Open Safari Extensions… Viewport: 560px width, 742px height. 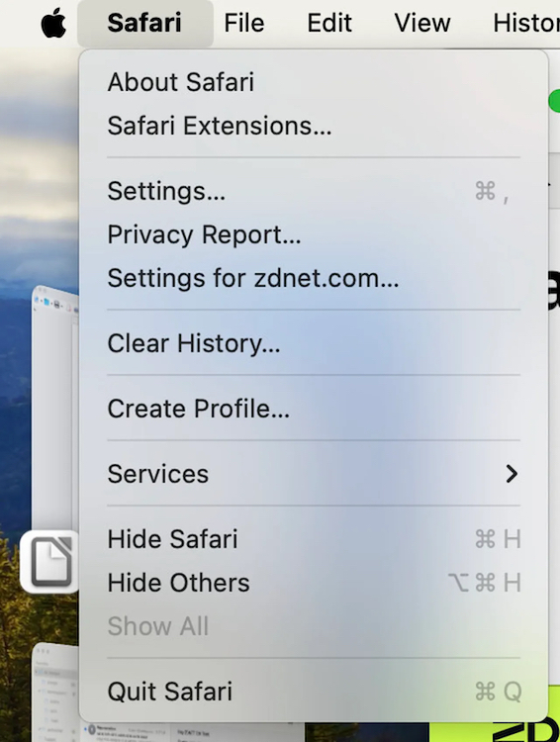click(x=314, y=126)
